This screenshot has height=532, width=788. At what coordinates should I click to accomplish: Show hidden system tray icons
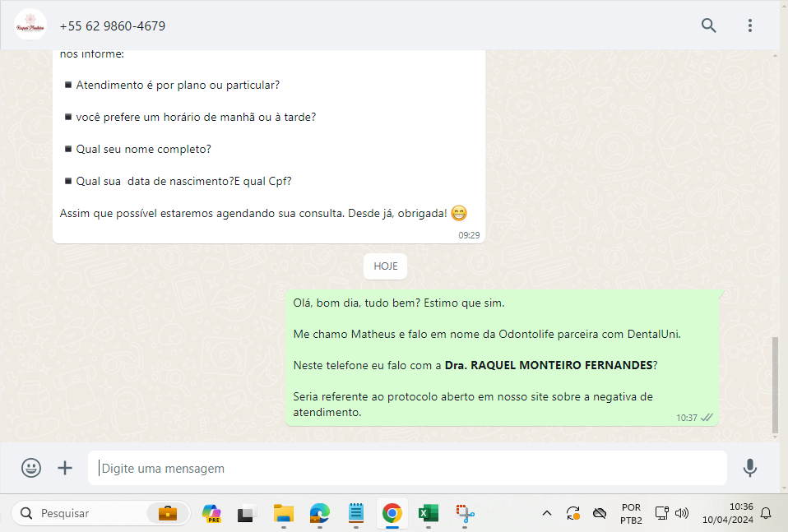547,513
